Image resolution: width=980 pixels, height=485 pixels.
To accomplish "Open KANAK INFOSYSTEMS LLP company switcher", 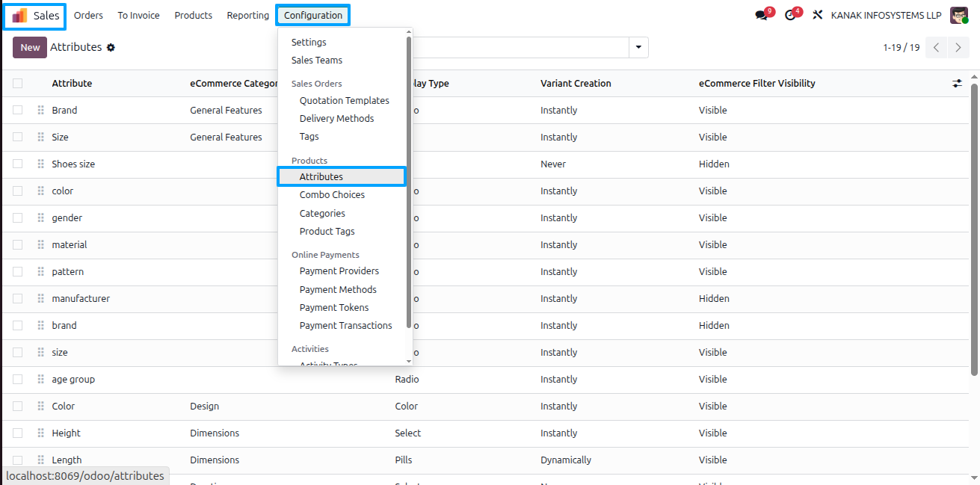I will coord(886,16).
